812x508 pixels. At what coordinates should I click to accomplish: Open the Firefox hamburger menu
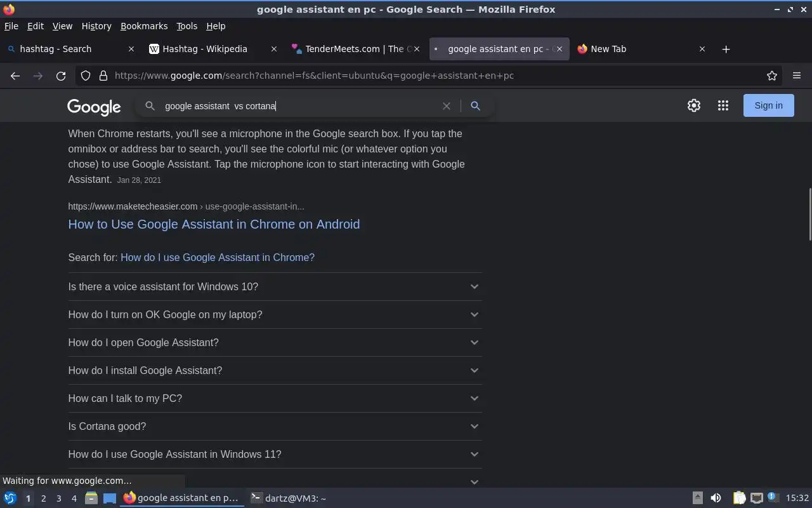(x=797, y=76)
